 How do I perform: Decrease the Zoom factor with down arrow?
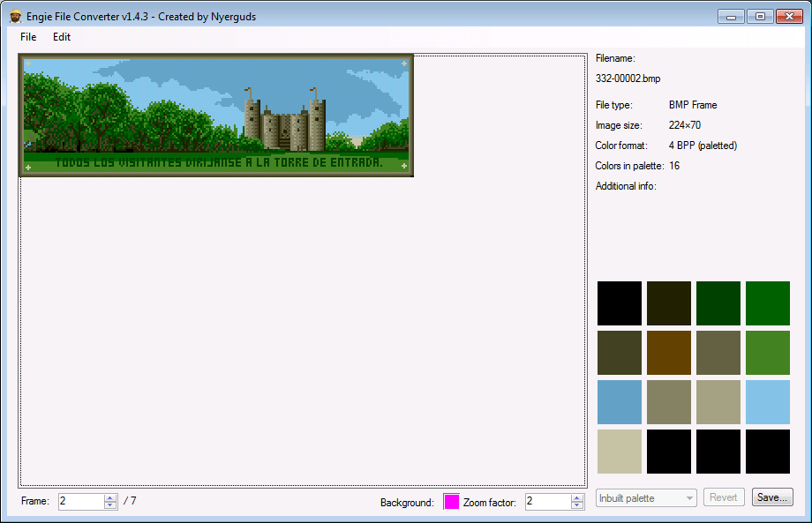coord(577,505)
